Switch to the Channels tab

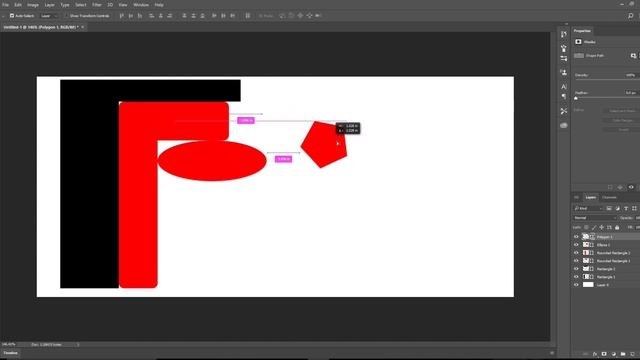[609, 198]
